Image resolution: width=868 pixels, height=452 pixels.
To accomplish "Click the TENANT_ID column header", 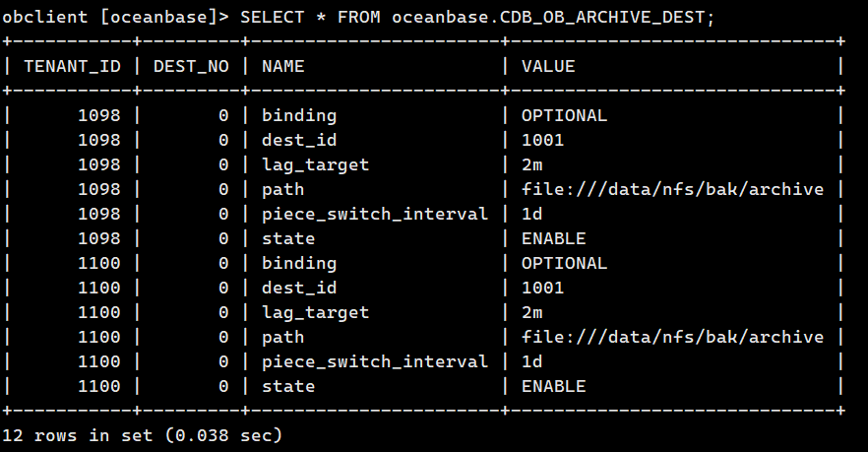I will pos(73,67).
